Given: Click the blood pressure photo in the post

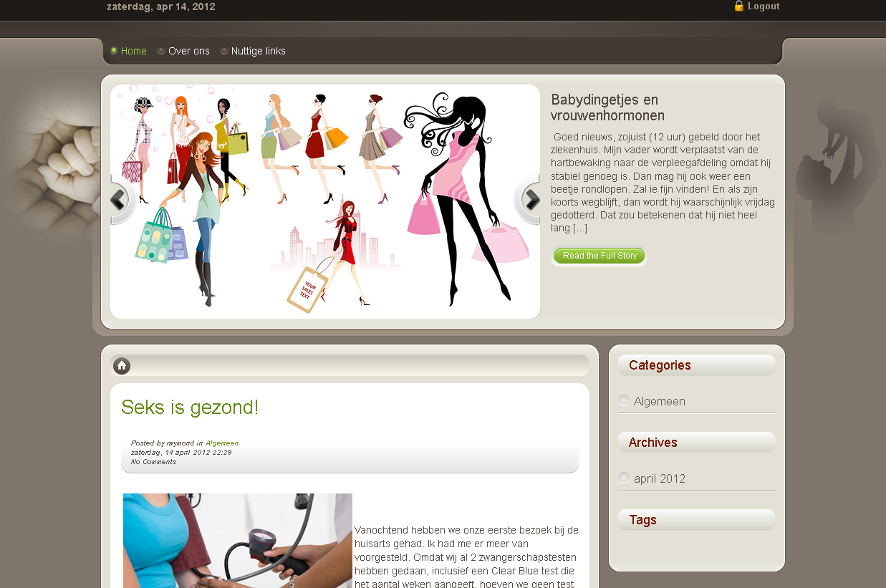Looking at the screenshot, I should click(237, 541).
